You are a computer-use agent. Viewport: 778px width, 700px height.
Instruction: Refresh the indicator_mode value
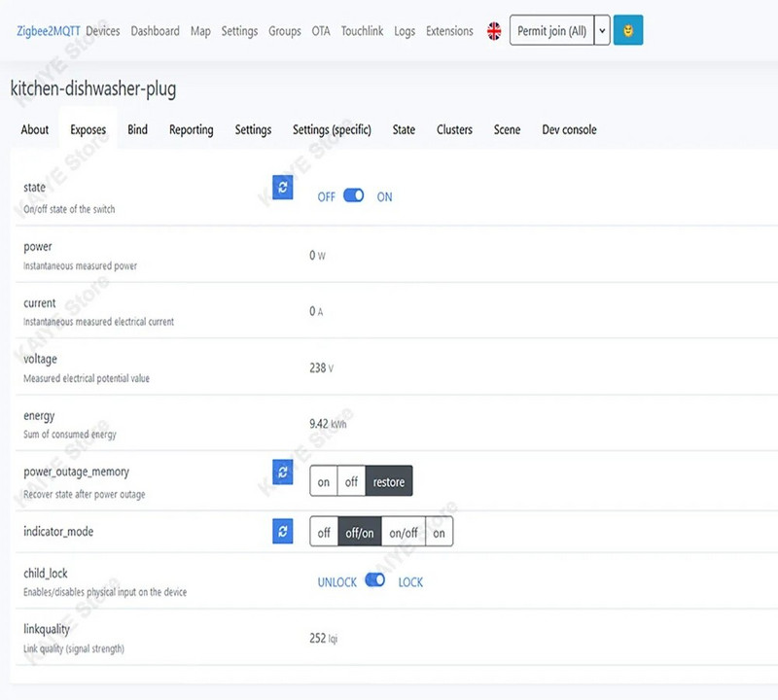click(x=282, y=532)
